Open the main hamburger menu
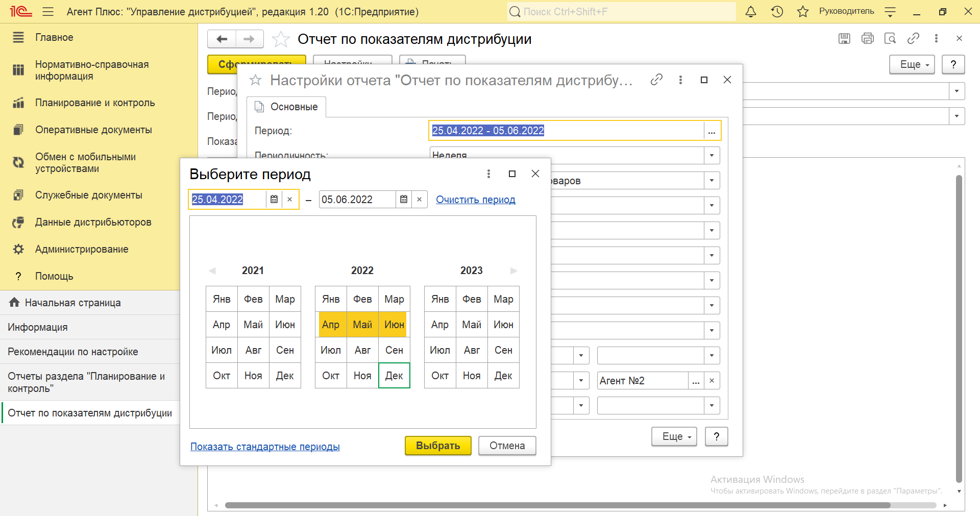 pyautogui.click(x=48, y=12)
